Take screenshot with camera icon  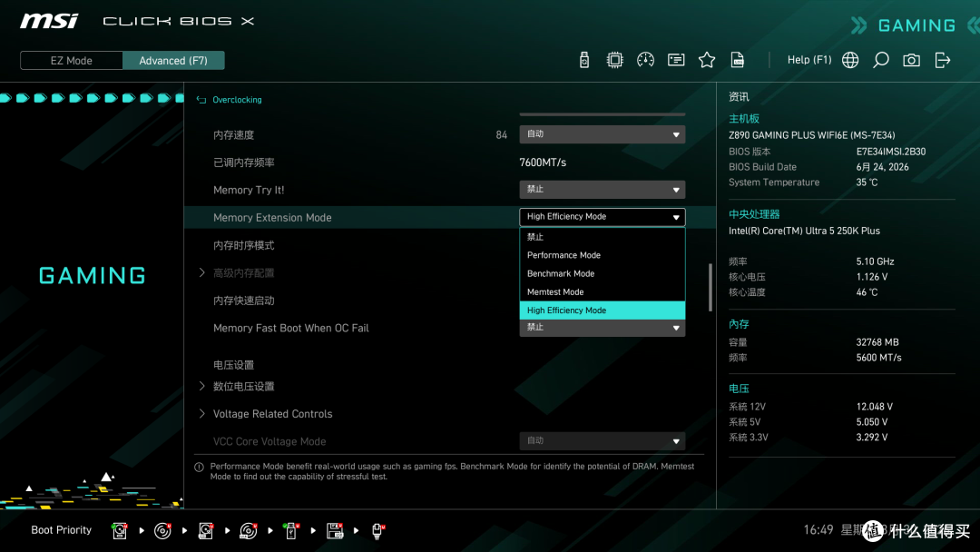click(911, 60)
